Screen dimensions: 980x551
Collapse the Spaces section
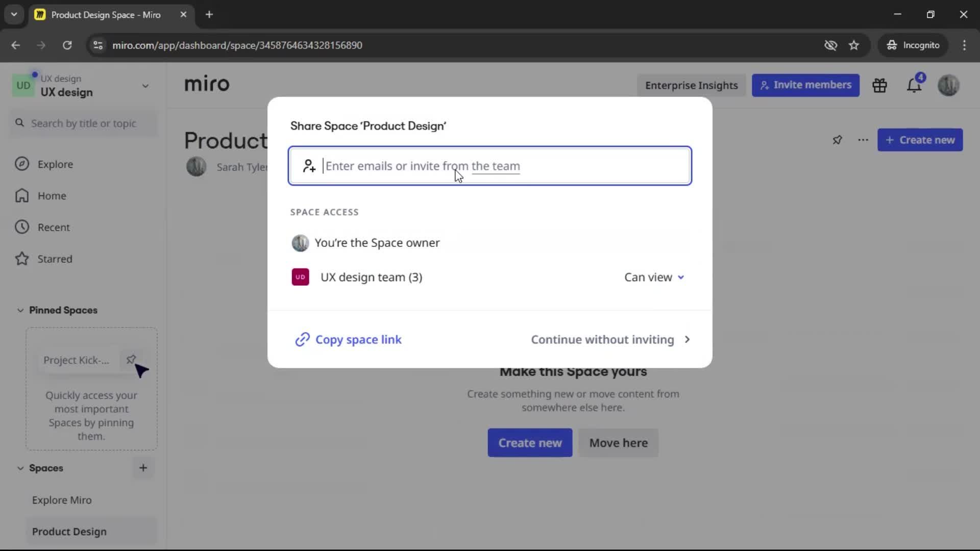click(20, 468)
